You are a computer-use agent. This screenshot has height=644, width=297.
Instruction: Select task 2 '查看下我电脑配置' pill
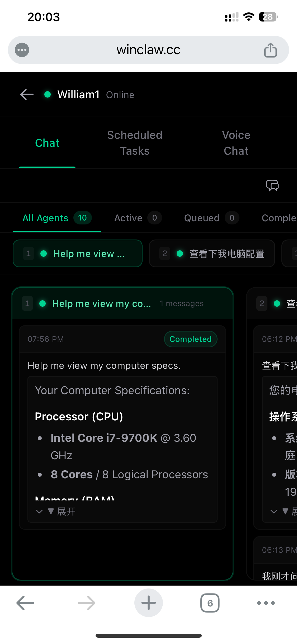(x=212, y=253)
